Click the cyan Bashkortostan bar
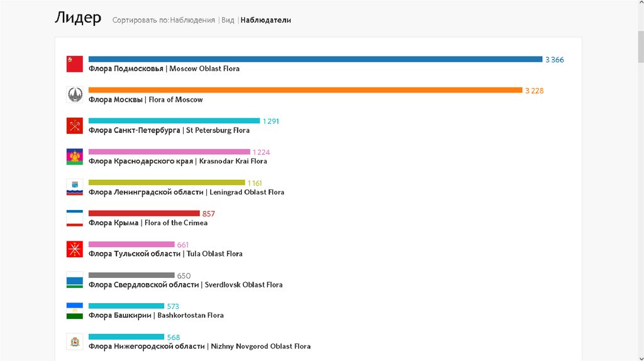Viewport: 644px width, 361px height. pos(126,306)
